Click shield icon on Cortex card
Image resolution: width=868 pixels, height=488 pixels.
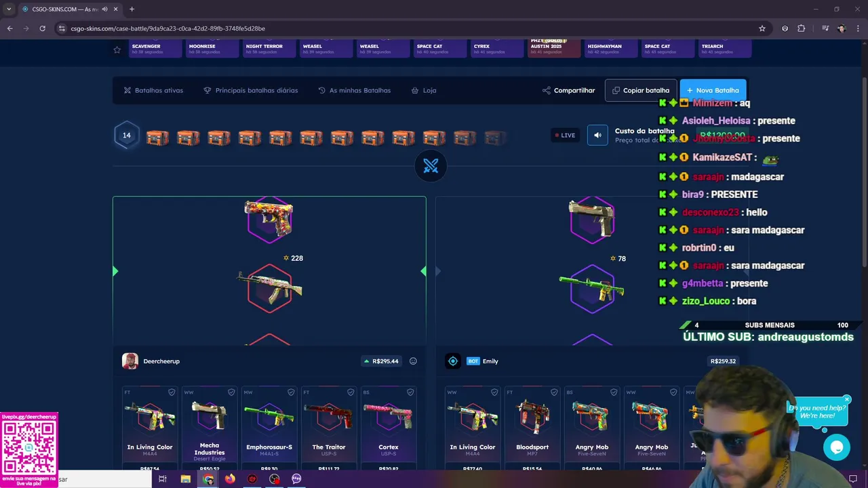tap(410, 392)
